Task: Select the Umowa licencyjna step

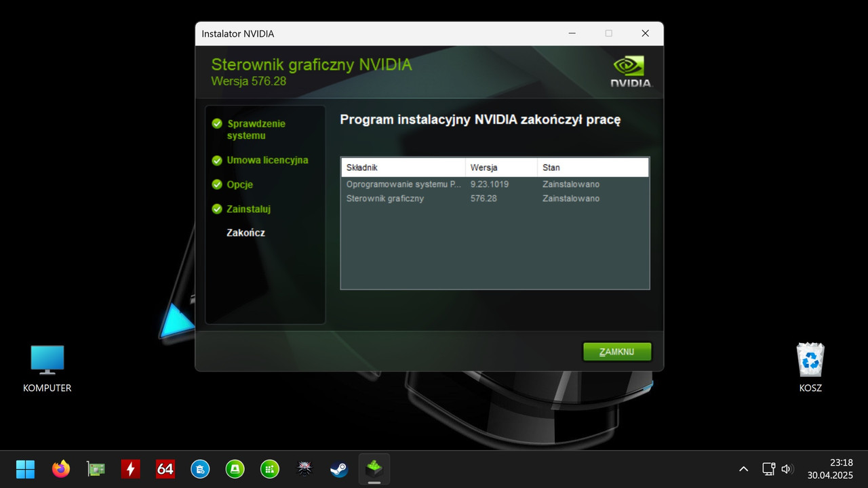Action: tap(267, 160)
